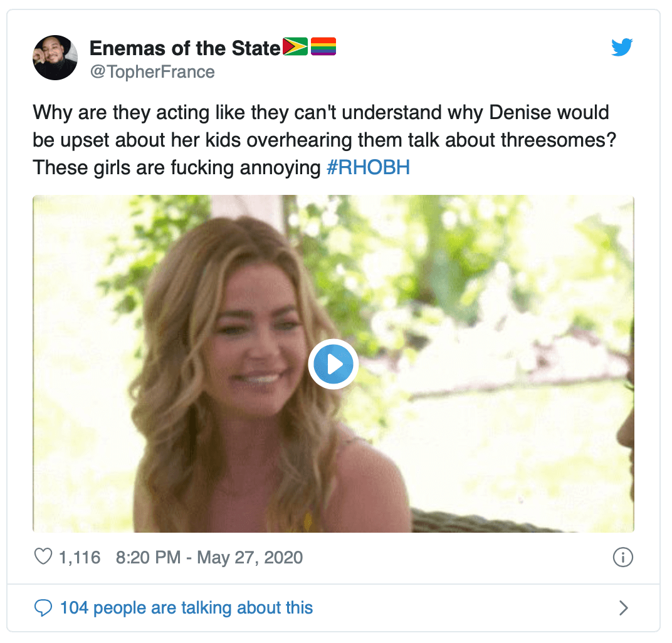Open the '104 people are talking about this' link
Screen dimensions: 672x643
click(186, 607)
